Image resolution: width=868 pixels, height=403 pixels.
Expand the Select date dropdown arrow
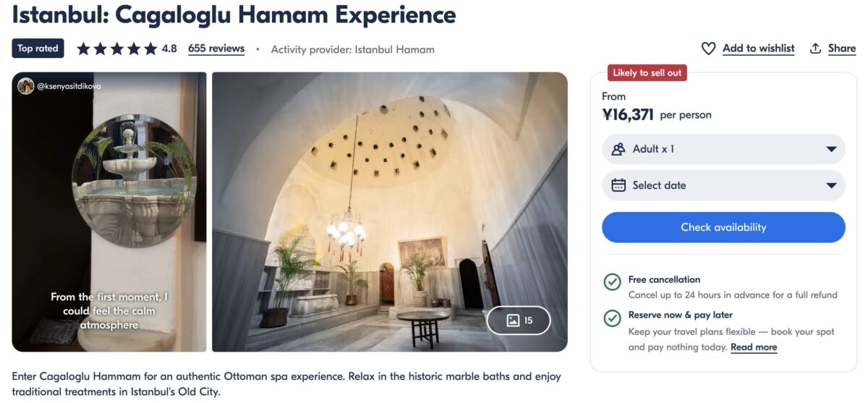point(831,185)
